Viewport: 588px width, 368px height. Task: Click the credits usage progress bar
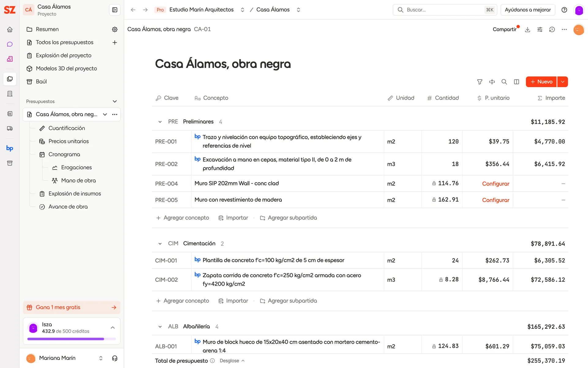pyautogui.click(x=72, y=339)
